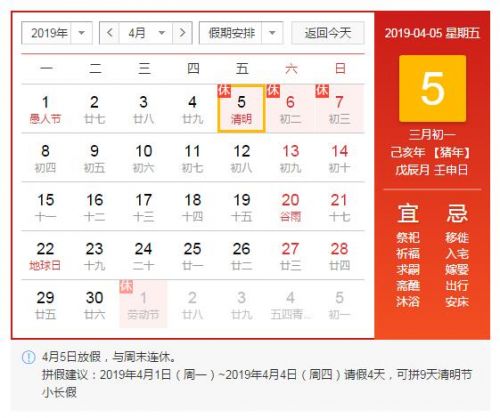Go to the previous month arrow
This screenshot has height=418, width=500.
point(110,33)
